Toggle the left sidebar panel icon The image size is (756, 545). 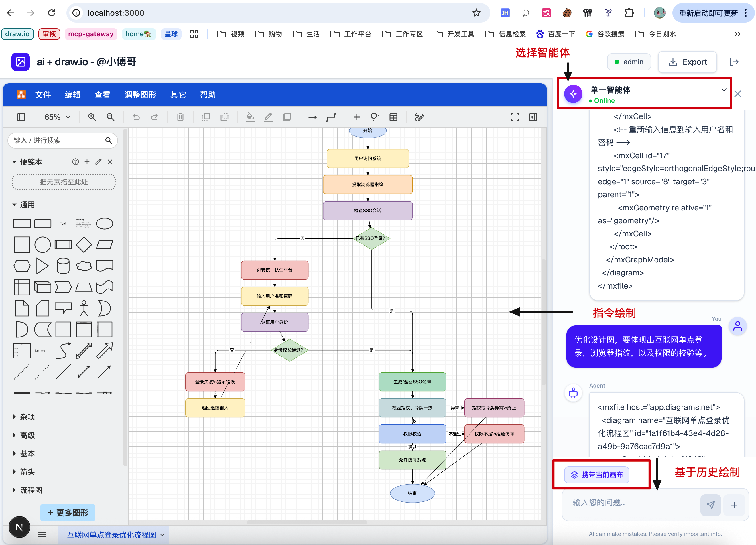tap(21, 117)
